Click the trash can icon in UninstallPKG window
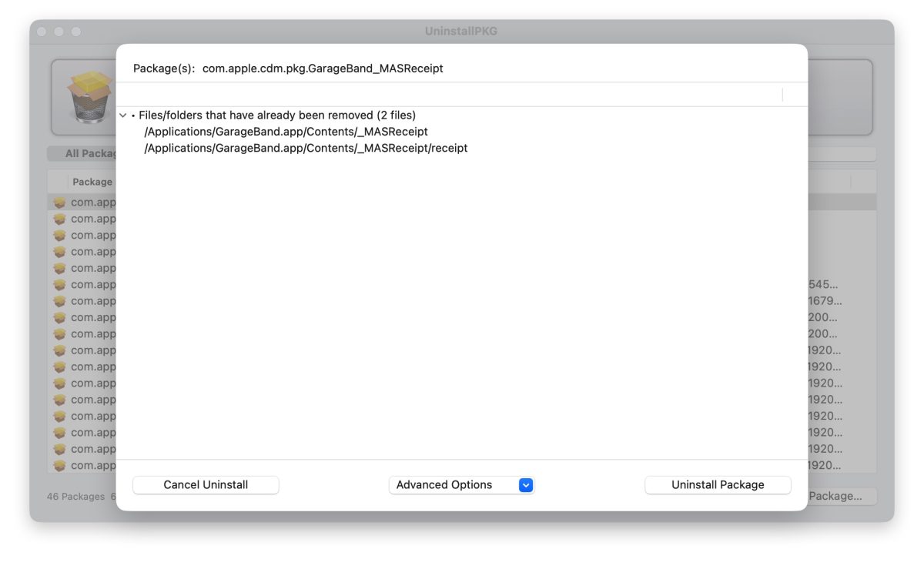The width and height of the screenshot is (924, 576). point(89,97)
